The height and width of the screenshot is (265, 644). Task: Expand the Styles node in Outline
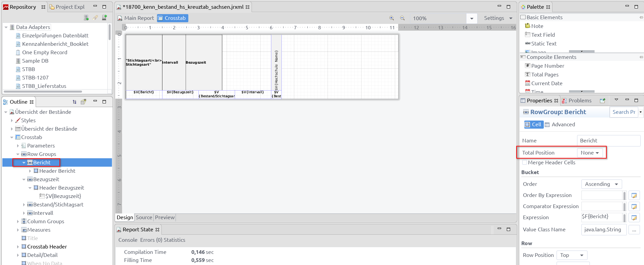(12, 121)
